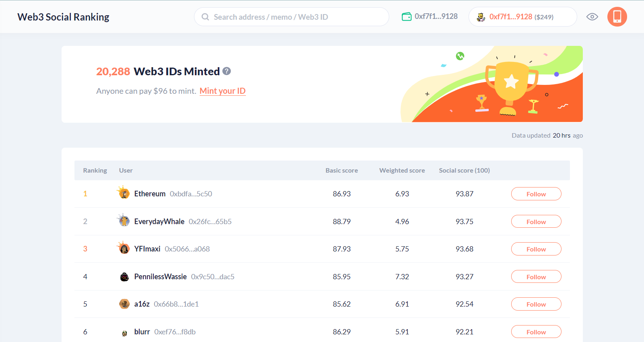Follow a16z

point(536,304)
